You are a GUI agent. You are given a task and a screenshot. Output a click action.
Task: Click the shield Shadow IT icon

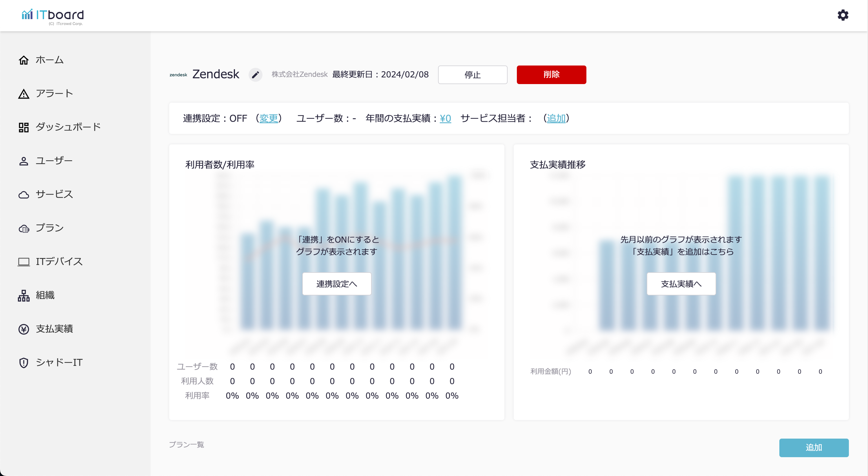point(23,363)
